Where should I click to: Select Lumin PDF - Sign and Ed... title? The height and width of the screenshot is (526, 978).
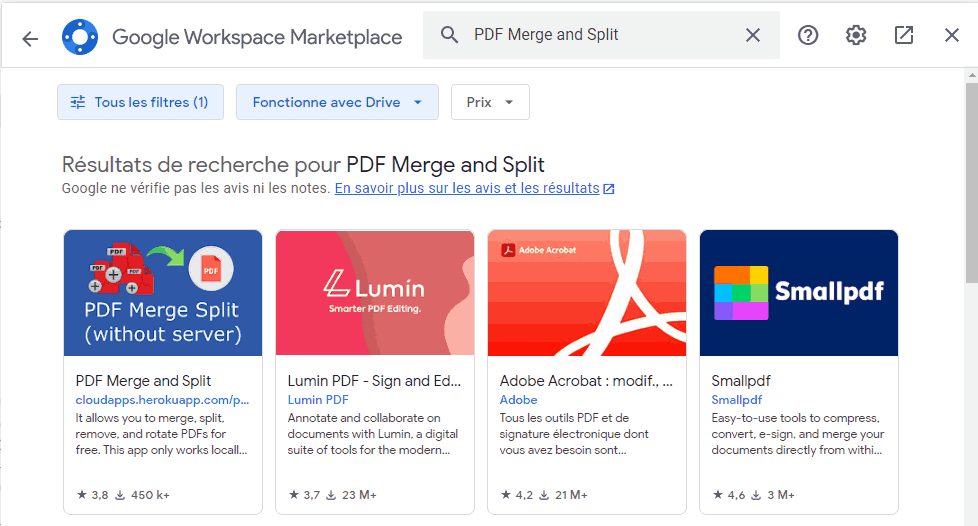click(x=374, y=381)
